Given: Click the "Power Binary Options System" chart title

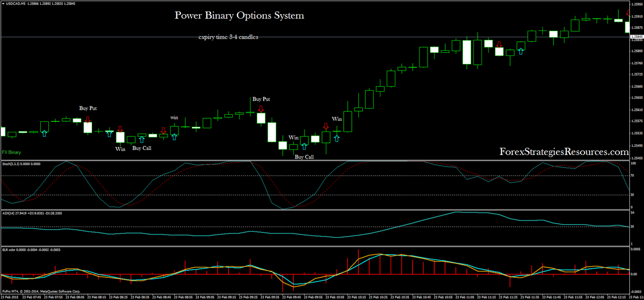Looking at the screenshot, I should tap(238, 16).
